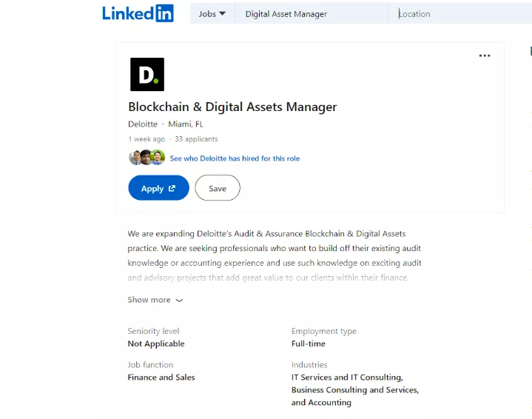Viewport: 532px width, 419px height.
Task: Click the Full-time employment type value
Action: (309, 343)
